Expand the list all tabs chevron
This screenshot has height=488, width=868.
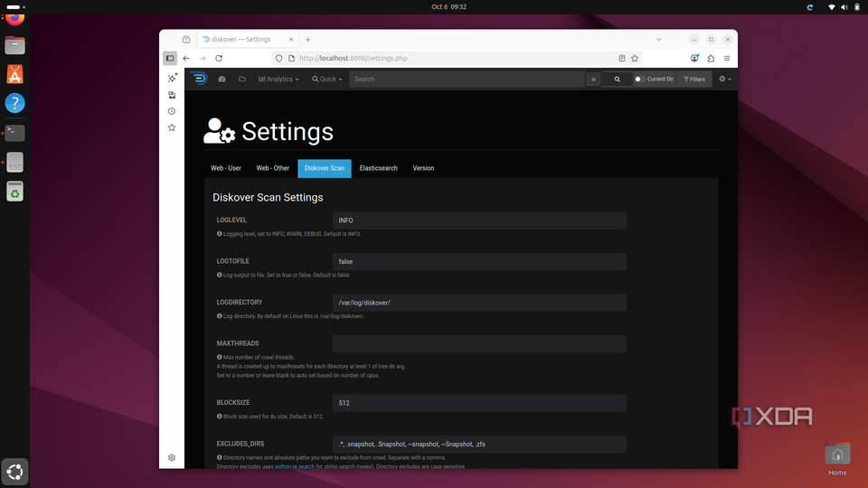click(659, 39)
